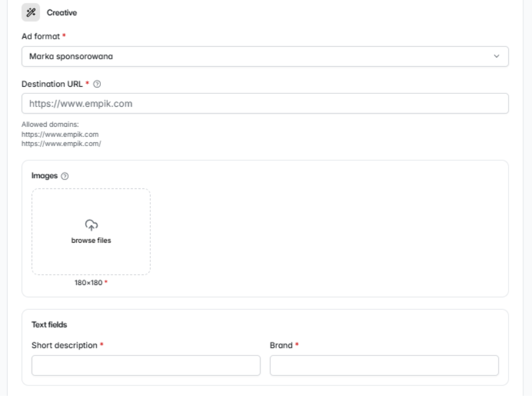Select allowed domain https://www.empik.com/ with trailing slash
Image resolution: width=532 pixels, height=396 pixels.
[62, 144]
